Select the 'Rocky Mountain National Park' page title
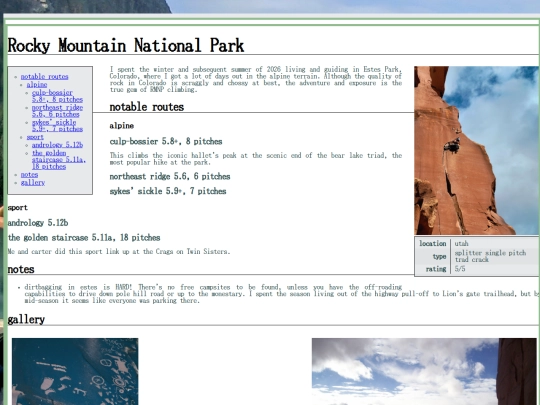540x405 pixels. pos(126,45)
